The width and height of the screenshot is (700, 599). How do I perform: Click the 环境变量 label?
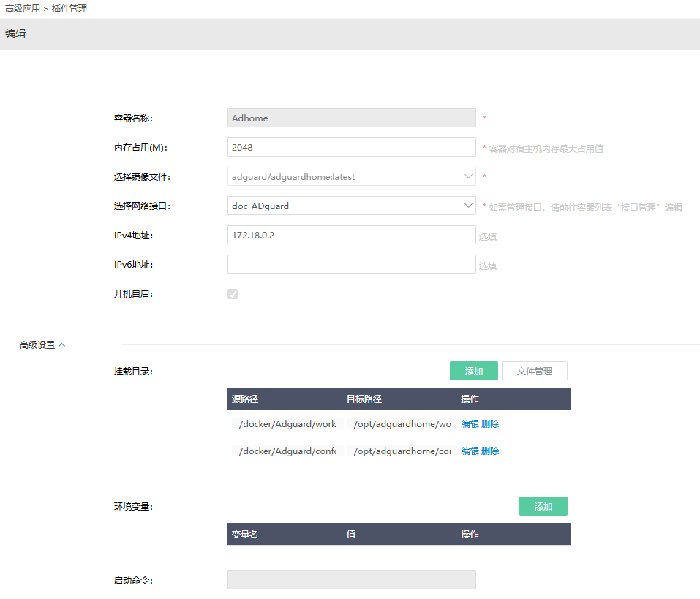click(x=133, y=507)
